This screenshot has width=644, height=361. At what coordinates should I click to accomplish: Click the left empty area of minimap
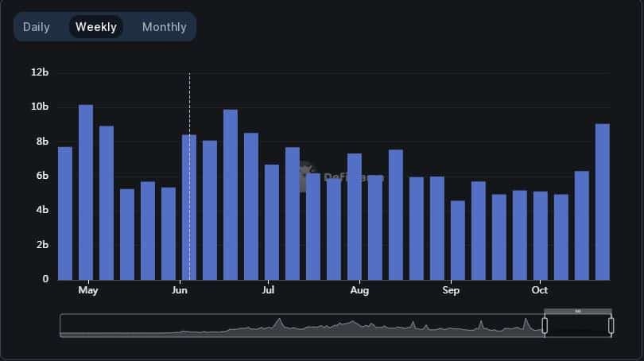119,324
